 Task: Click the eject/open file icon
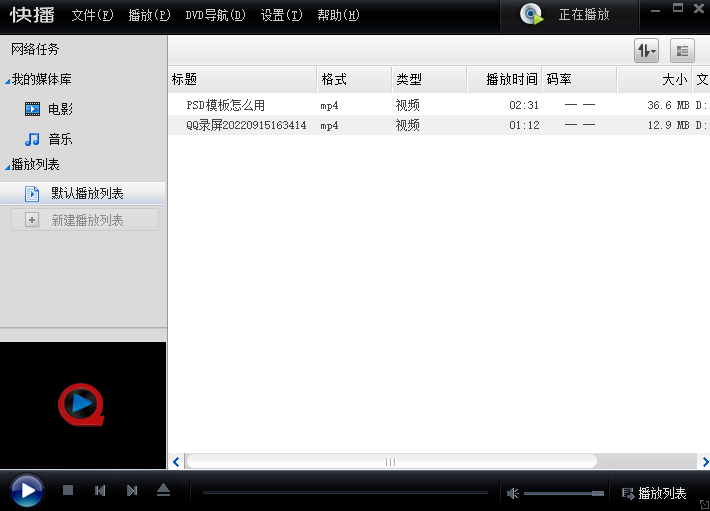pos(163,490)
